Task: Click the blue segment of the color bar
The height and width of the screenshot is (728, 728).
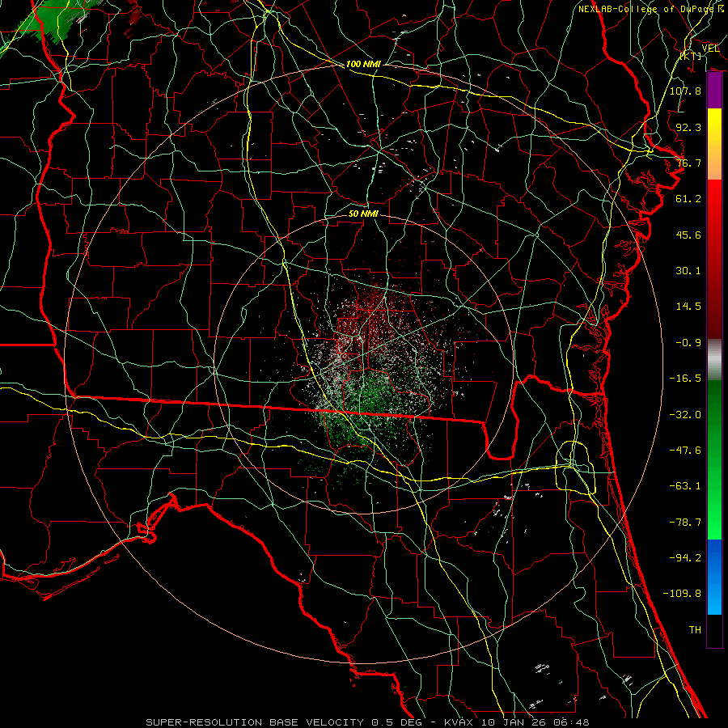Action: click(x=714, y=577)
